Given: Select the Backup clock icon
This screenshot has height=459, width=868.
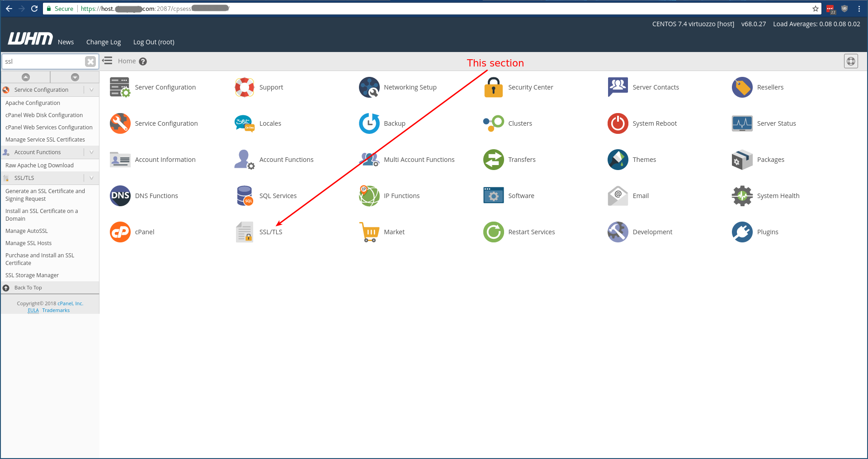Looking at the screenshot, I should pos(369,123).
